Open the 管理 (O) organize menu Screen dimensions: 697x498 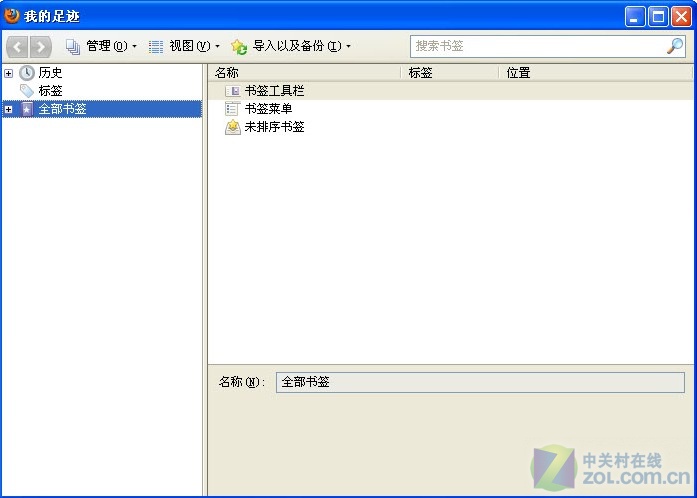[x=101, y=46]
